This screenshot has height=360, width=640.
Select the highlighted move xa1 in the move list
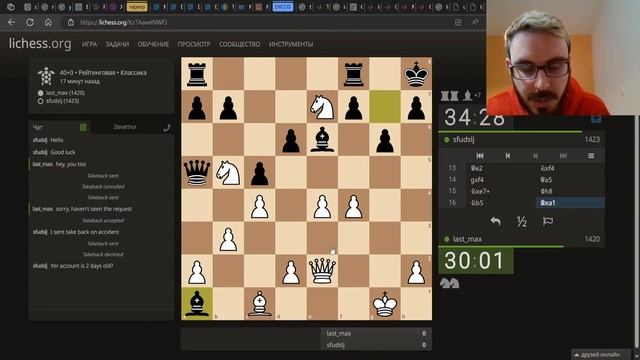(570, 203)
